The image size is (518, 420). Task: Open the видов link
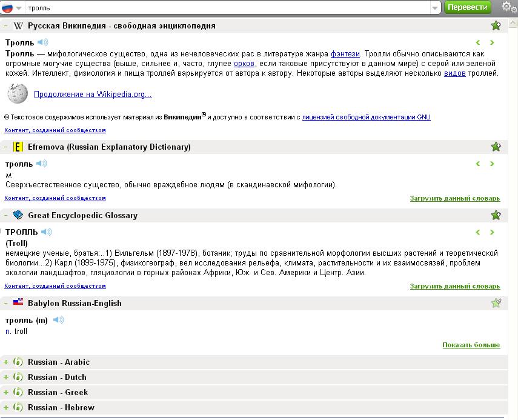[454, 73]
